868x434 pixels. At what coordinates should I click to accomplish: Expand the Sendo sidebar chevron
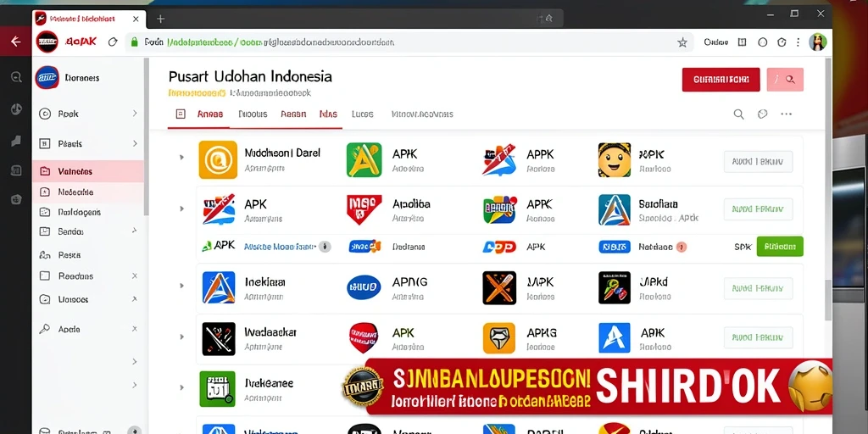tap(135, 231)
